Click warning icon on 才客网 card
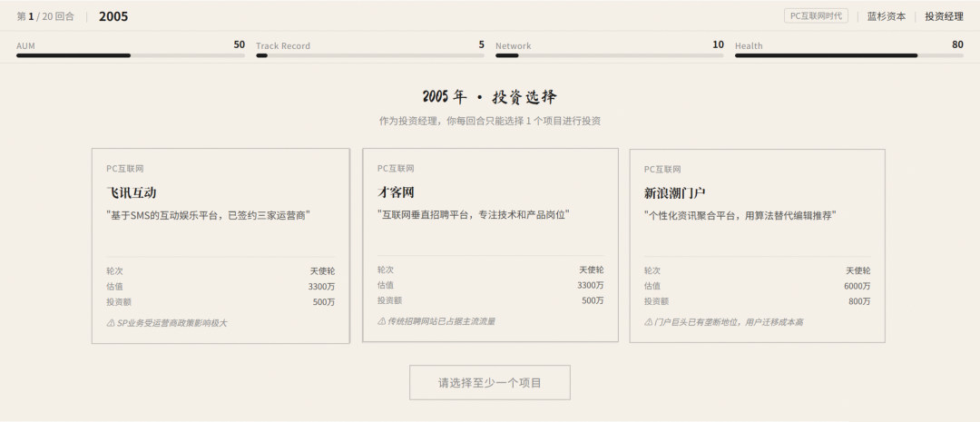Image resolution: width=980 pixels, height=422 pixels. tap(381, 321)
